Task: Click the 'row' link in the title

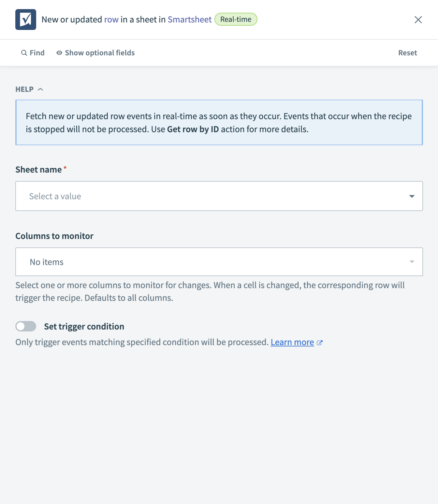Action: coord(111,20)
